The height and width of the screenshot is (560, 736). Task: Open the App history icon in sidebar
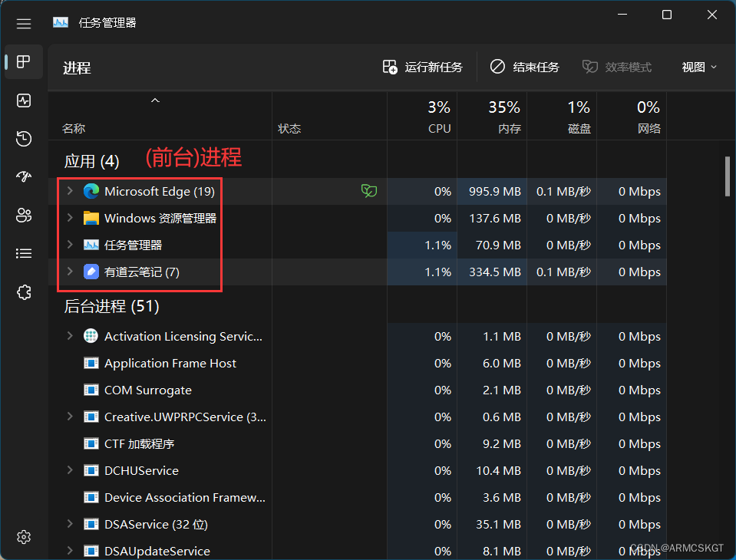coord(24,138)
